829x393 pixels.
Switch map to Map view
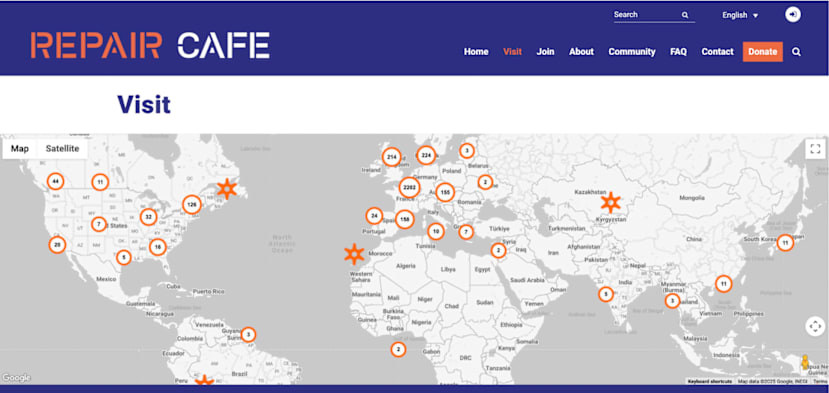20,149
